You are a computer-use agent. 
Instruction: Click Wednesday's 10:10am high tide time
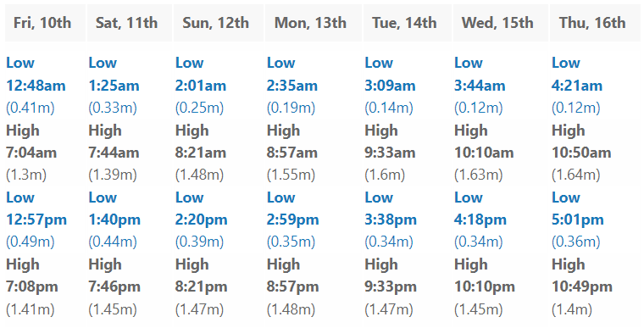click(x=484, y=153)
